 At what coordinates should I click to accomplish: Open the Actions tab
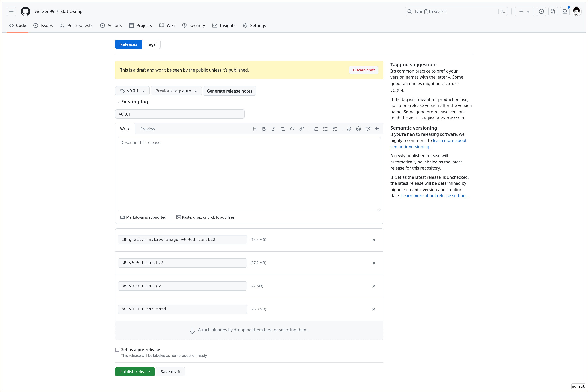click(111, 25)
